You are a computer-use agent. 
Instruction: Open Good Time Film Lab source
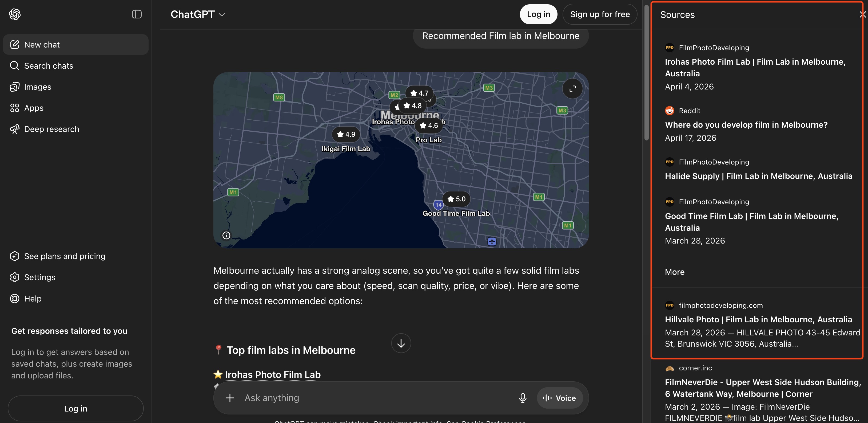pyautogui.click(x=751, y=222)
